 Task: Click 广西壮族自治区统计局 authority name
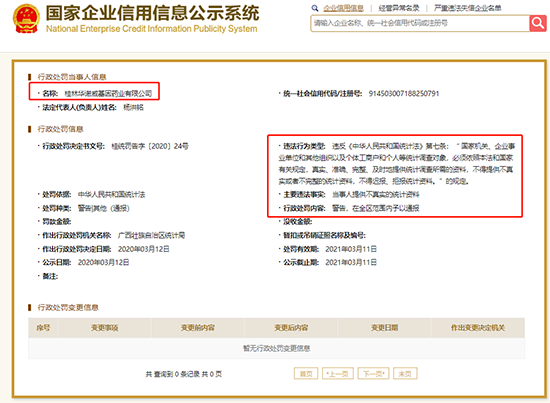click(151, 235)
